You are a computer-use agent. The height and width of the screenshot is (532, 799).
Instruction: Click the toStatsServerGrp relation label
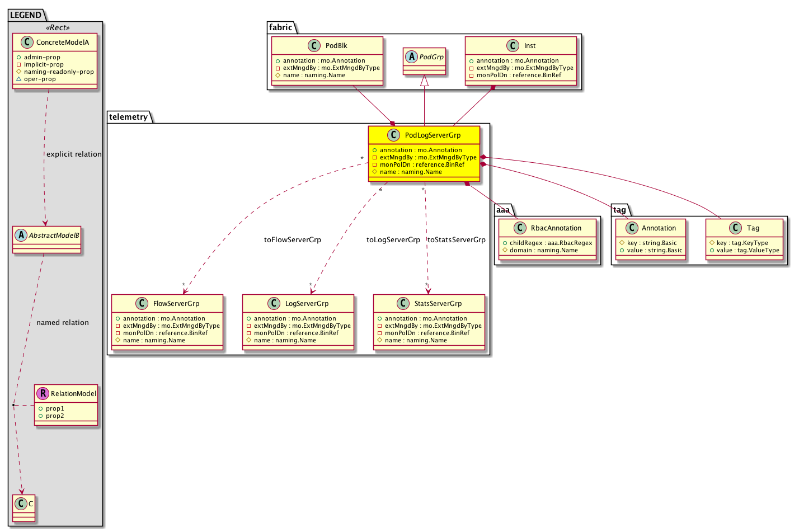(x=457, y=240)
